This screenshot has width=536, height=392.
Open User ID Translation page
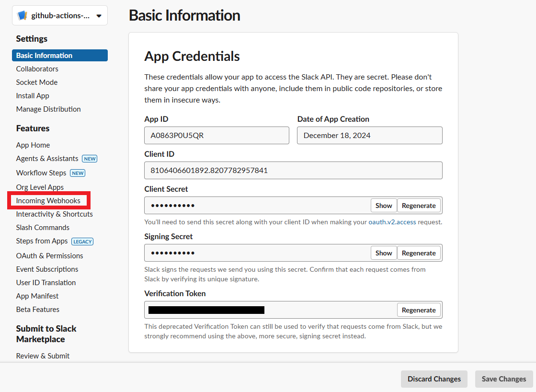tap(46, 283)
